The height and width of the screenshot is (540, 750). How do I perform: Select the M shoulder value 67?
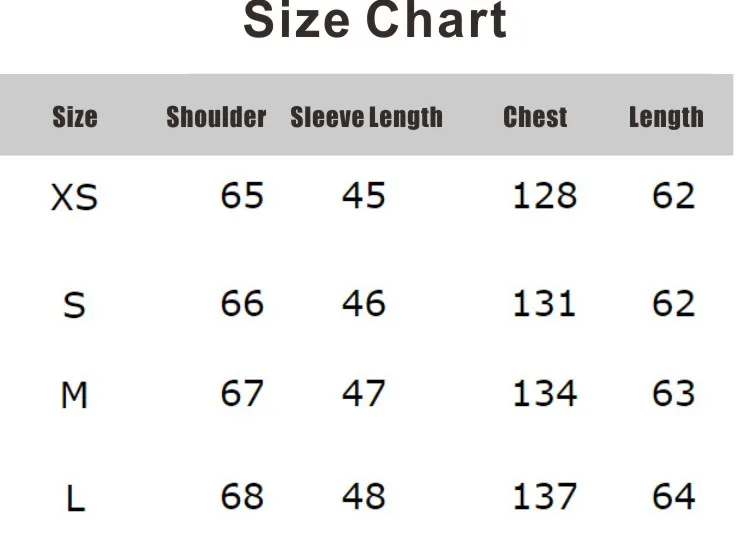coord(242,393)
